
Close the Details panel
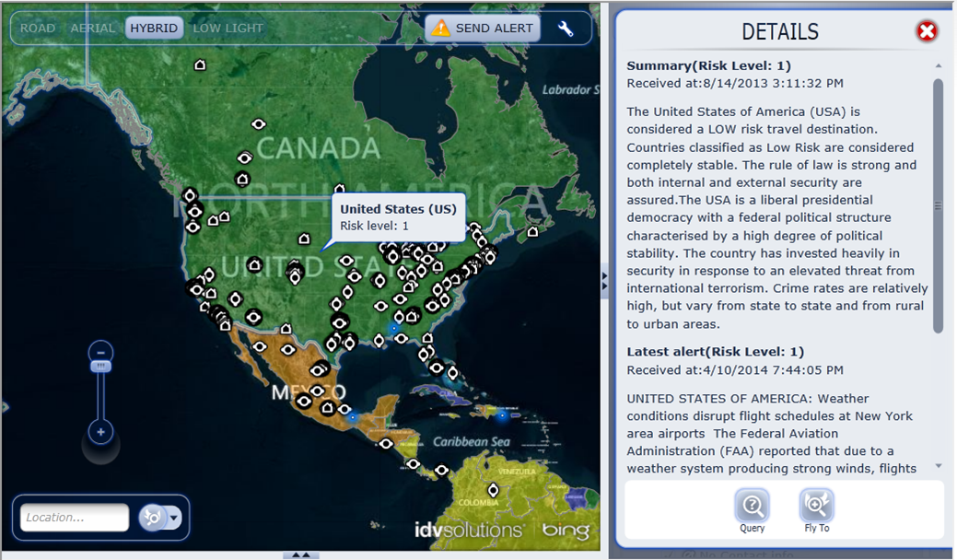click(927, 32)
